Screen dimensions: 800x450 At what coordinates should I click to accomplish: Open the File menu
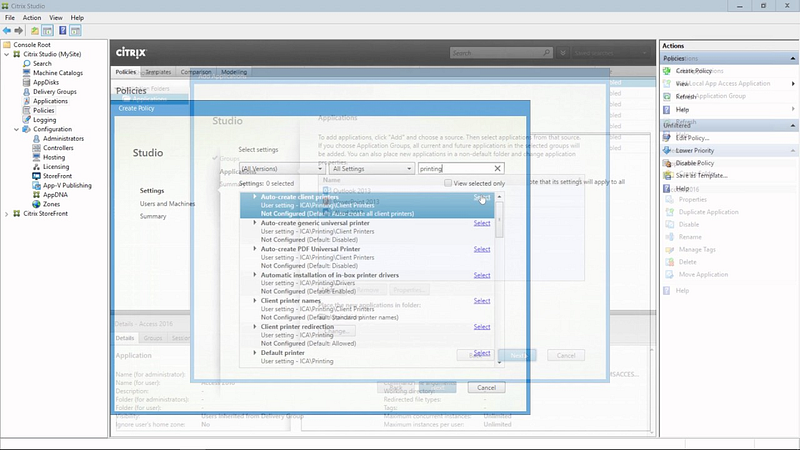(x=10, y=17)
